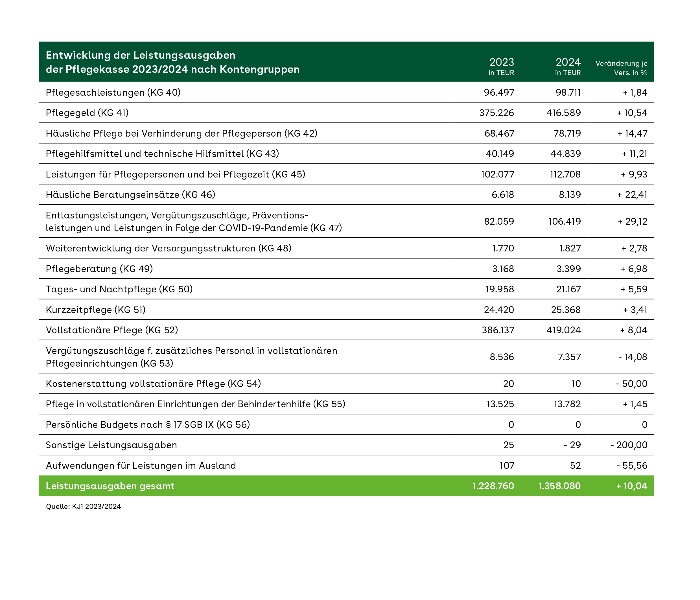Click the value 24.420
The width and height of the screenshot is (700, 600).
point(499,310)
